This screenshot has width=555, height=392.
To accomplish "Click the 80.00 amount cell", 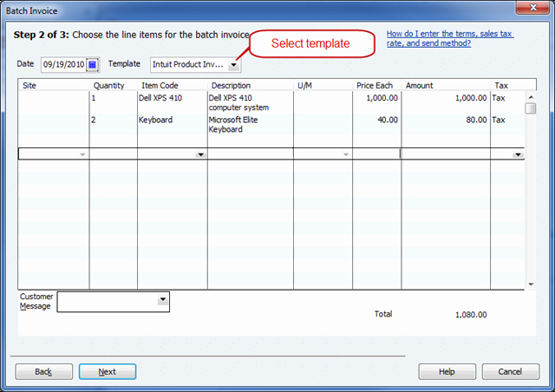I will [x=476, y=120].
